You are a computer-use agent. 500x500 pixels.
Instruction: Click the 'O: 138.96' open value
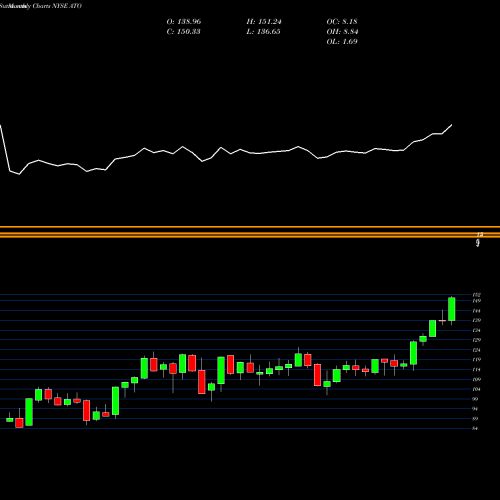pyautogui.click(x=184, y=22)
